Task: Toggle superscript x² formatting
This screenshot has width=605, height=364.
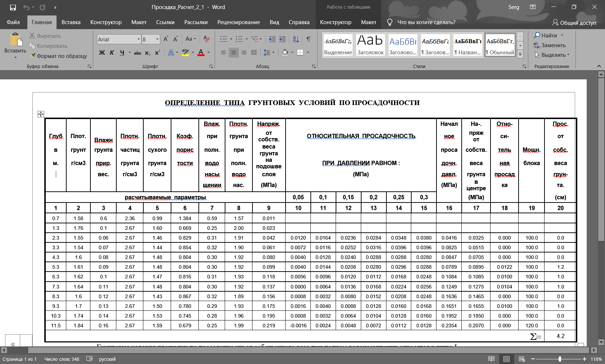Action: [157, 53]
